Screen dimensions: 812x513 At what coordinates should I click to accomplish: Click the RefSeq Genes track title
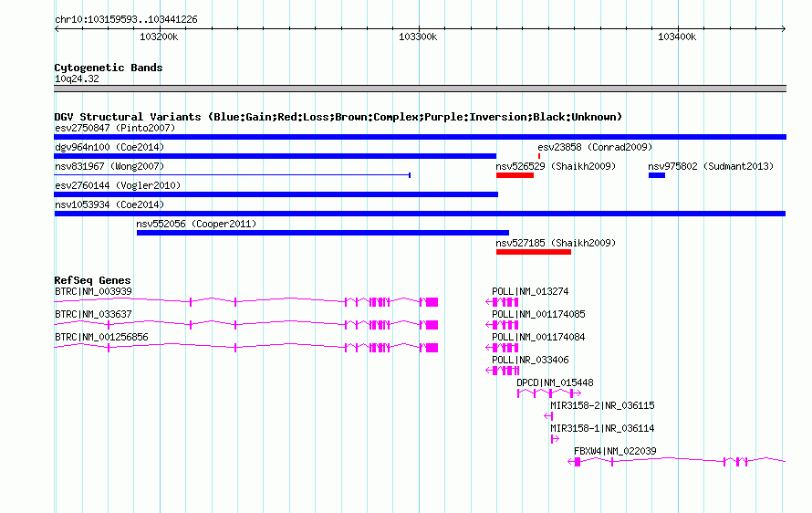tap(92, 280)
